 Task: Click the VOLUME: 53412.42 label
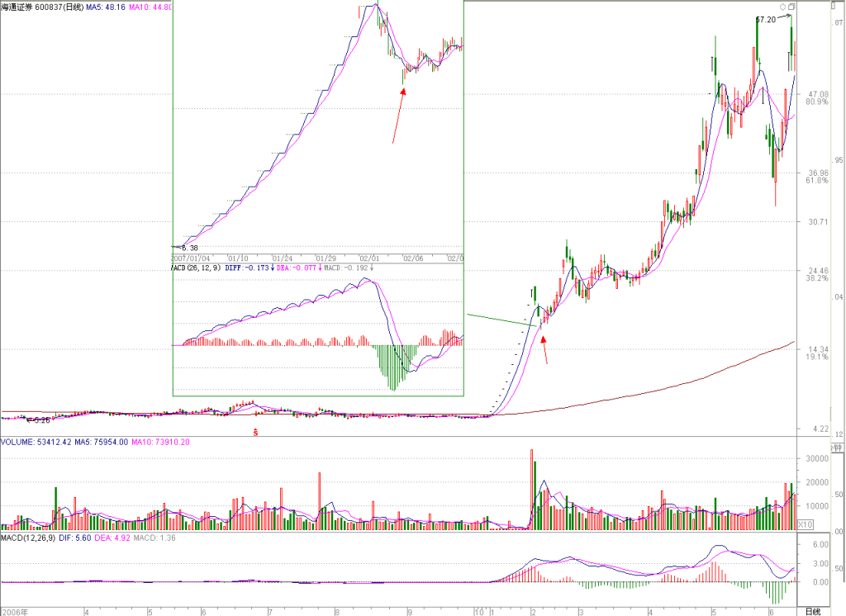[36, 443]
